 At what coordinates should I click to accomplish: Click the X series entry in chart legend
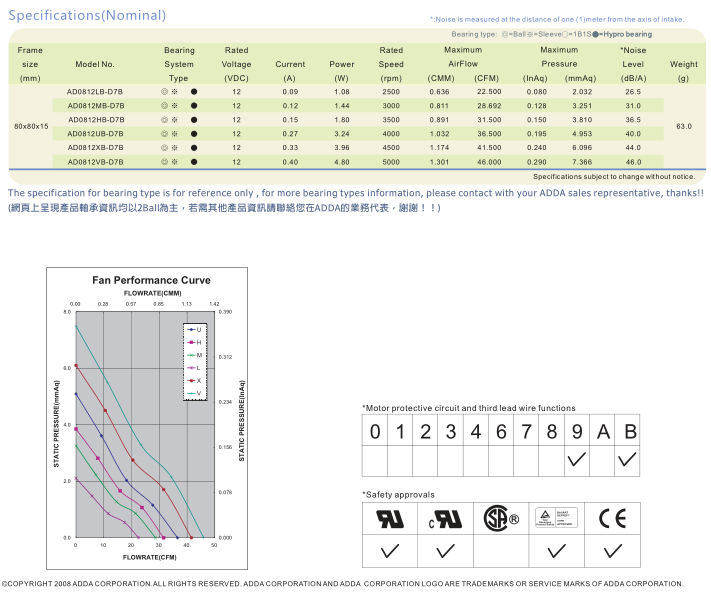click(x=195, y=380)
